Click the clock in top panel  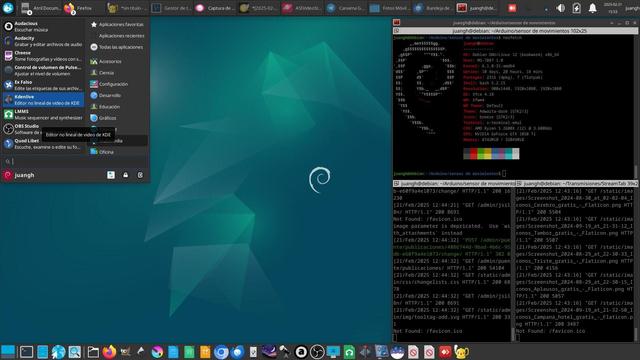pyautogui.click(x=613, y=8)
